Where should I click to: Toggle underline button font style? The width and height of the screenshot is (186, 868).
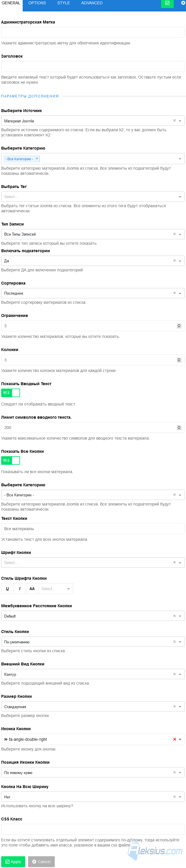[x=7, y=589]
